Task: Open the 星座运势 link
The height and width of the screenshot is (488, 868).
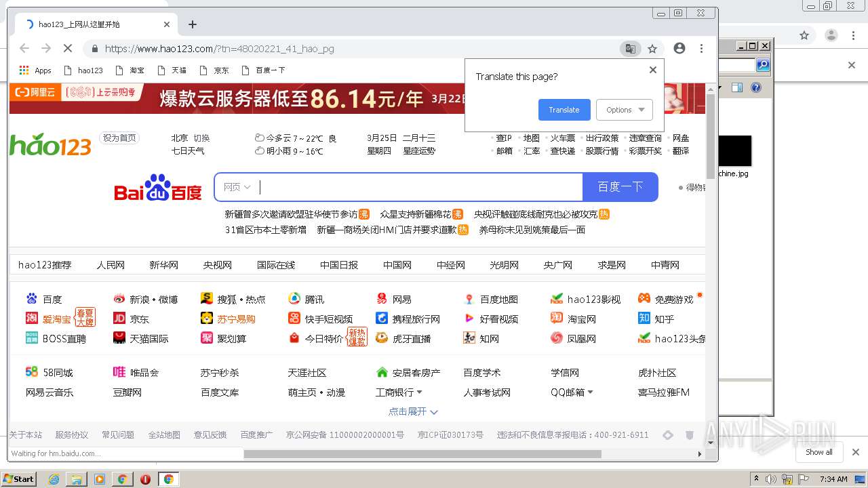Action: tap(420, 151)
